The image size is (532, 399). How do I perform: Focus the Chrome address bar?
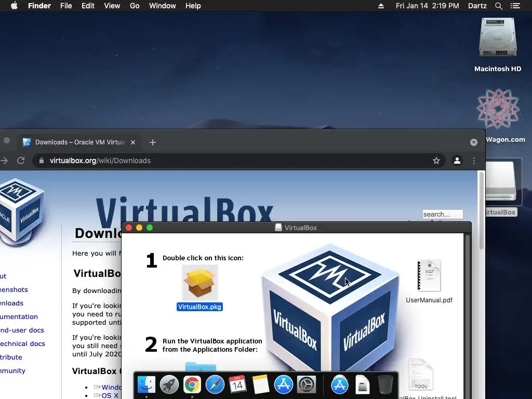point(238,161)
